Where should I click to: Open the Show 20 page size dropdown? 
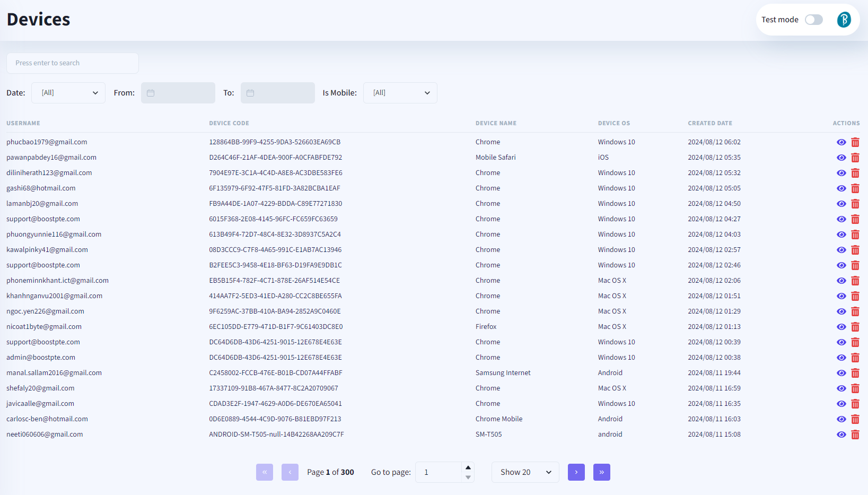pyautogui.click(x=525, y=472)
